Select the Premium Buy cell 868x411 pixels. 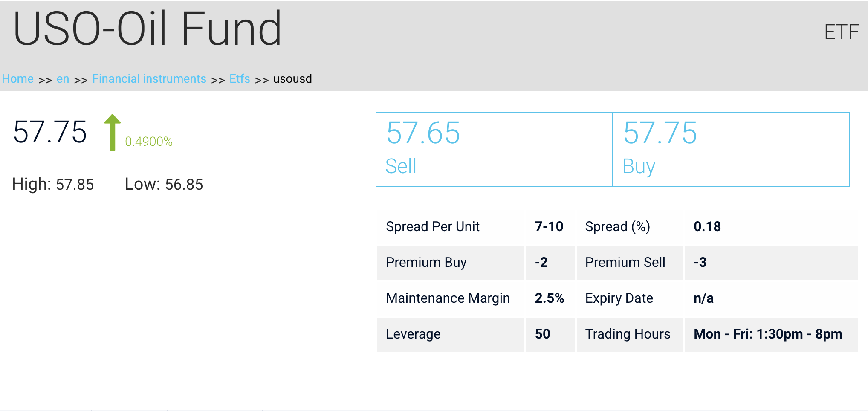click(451, 263)
